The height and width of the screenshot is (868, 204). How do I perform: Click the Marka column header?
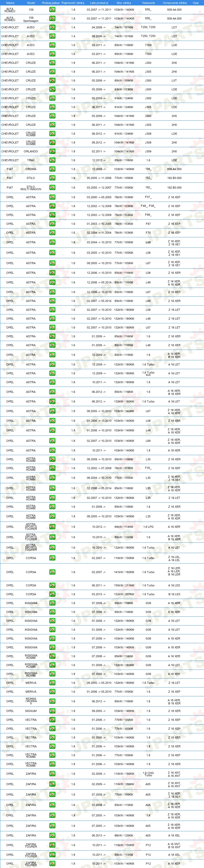pos(10,3)
